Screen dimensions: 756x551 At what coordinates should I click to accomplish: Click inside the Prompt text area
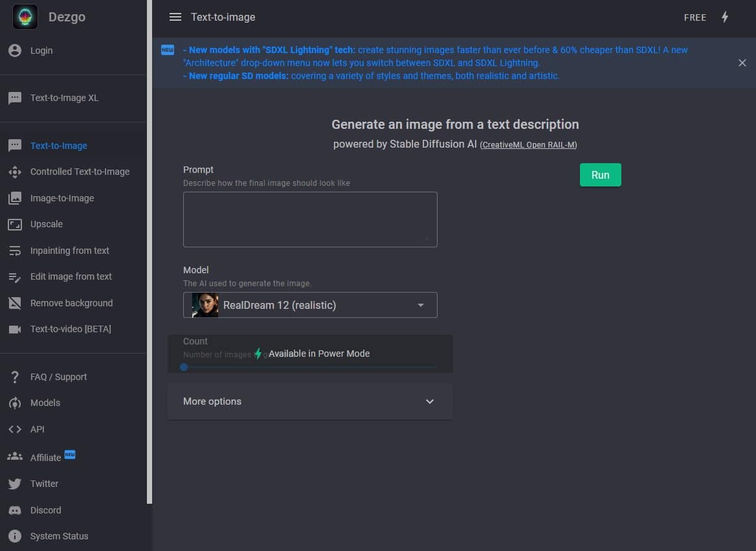310,219
